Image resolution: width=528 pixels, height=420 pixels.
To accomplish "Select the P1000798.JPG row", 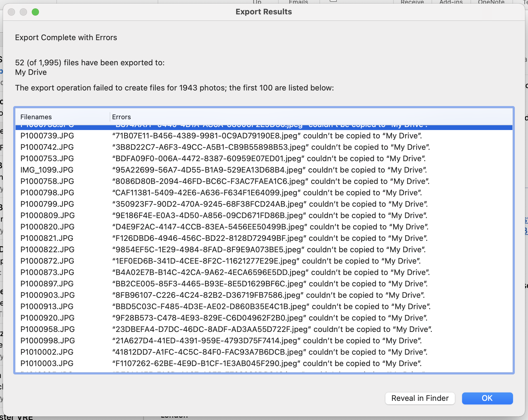I will click(x=264, y=193).
